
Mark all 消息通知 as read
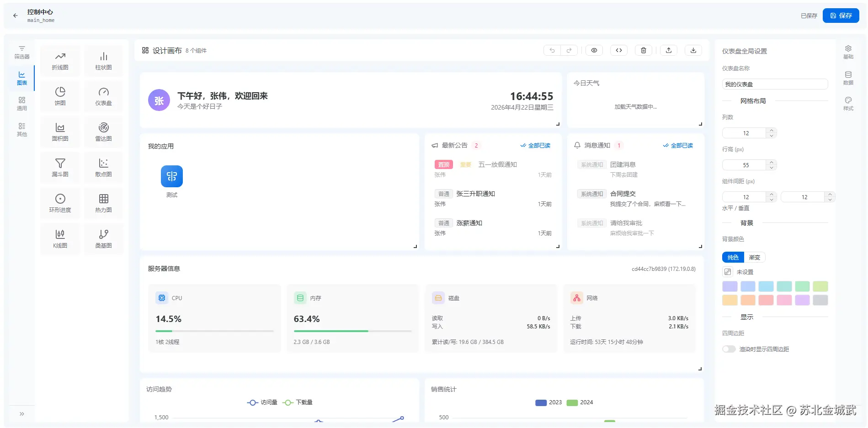click(x=678, y=145)
